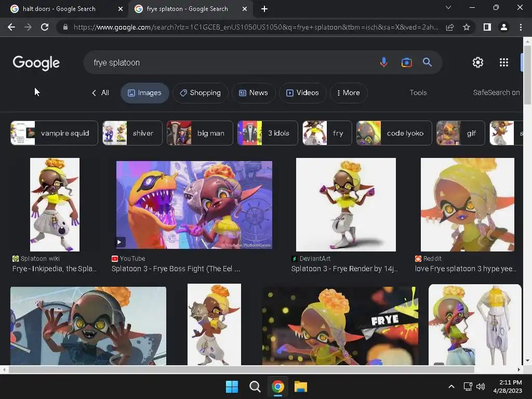Click the magnifier search button
Viewport: 532px width, 399px height.
(427, 62)
